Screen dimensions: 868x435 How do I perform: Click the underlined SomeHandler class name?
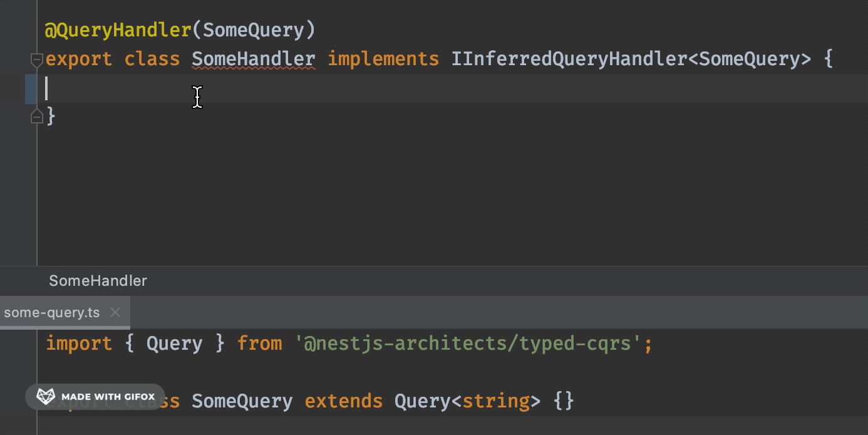click(x=254, y=60)
